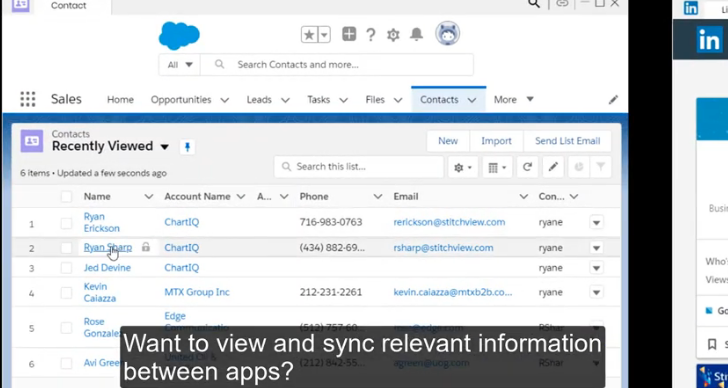Open the Notifications bell
The height and width of the screenshot is (388, 728).
pos(416,34)
